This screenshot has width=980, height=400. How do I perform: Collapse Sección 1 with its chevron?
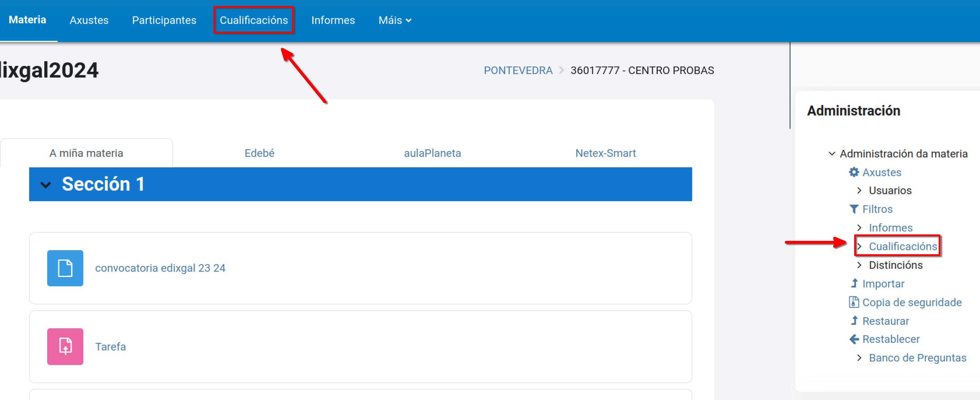pos(46,185)
